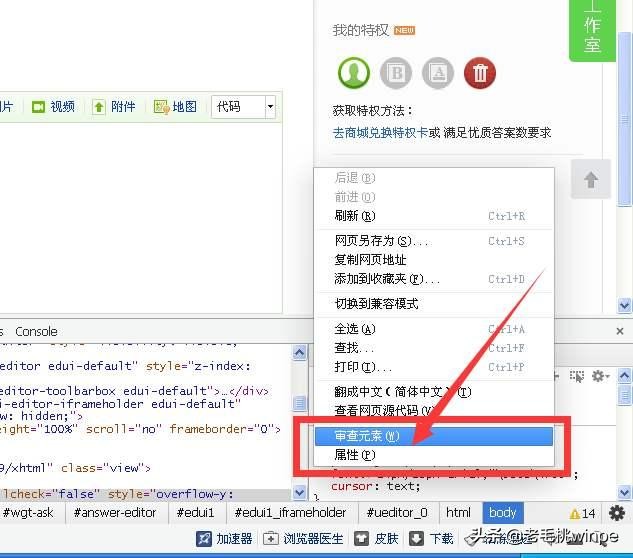Screen dimensions: 633x558
Task: Switch to the Console tab in devtools
Action: [36, 331]
